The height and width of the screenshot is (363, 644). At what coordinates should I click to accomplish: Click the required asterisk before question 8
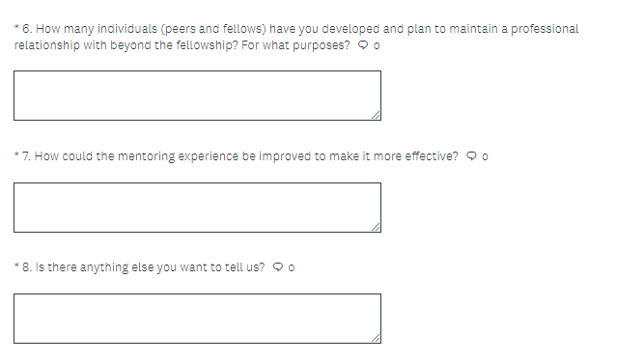(x=16, y=265)
